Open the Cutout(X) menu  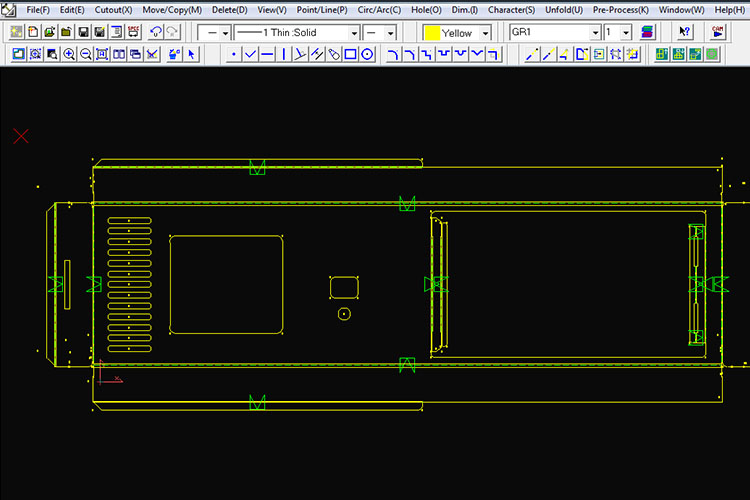pyautogui.click(x=113, y=10)
